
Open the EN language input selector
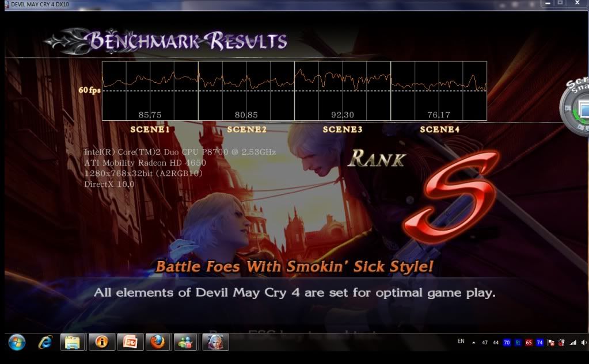[461, 341]
